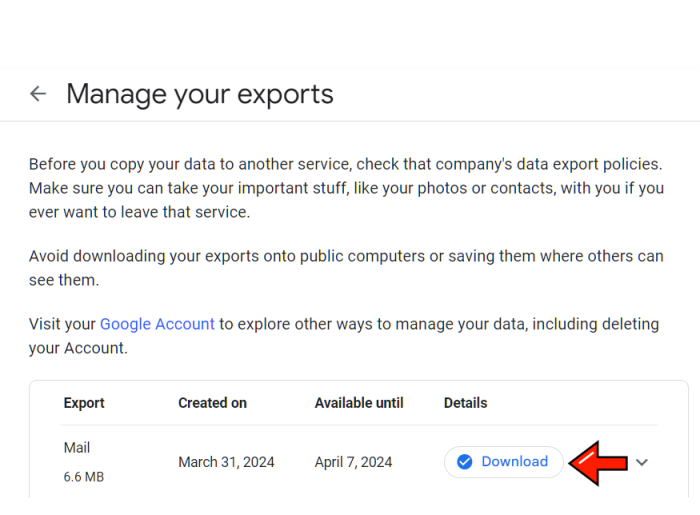The image size is (700, 515).
Task: Click the Manage your exports heading
Action: pyautogui.click(x=200, y=94)
